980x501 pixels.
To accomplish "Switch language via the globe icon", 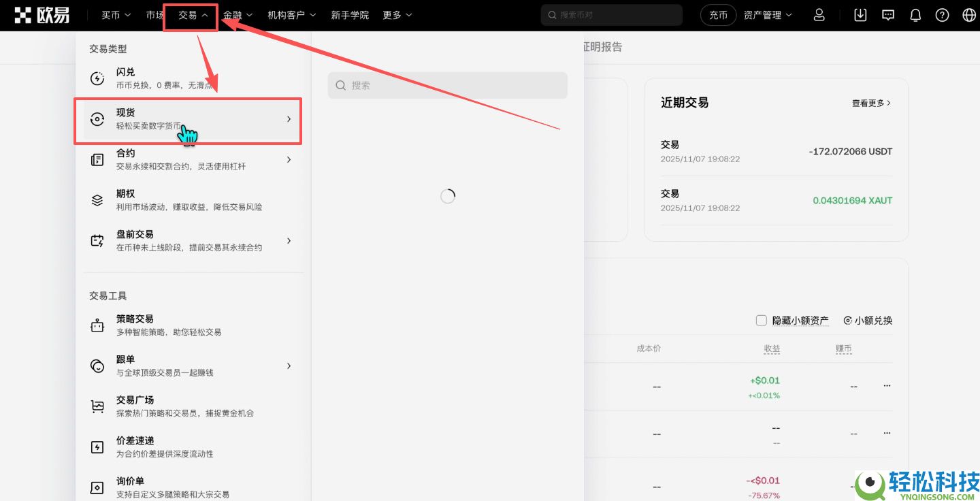I will click(x=968, y=14).
